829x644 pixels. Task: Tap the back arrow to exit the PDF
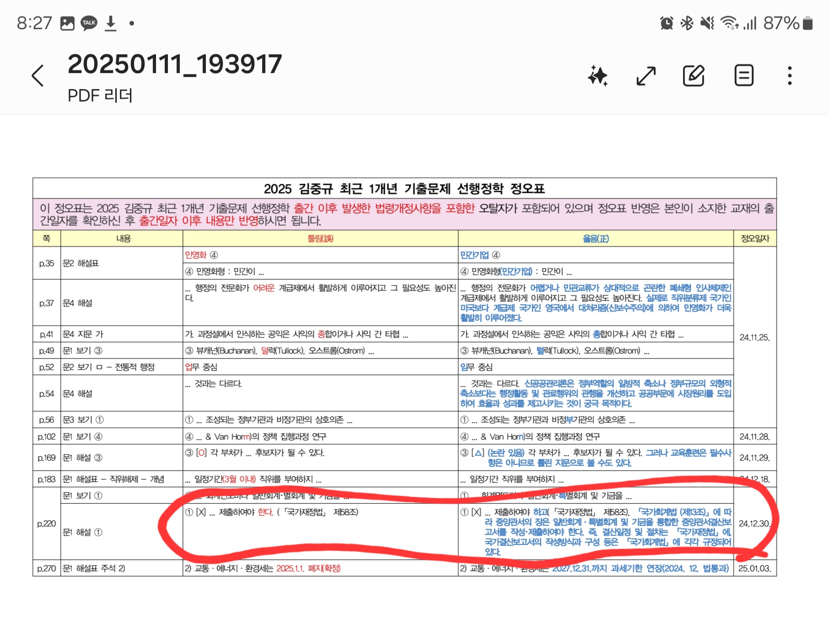(x=38, y=75)
